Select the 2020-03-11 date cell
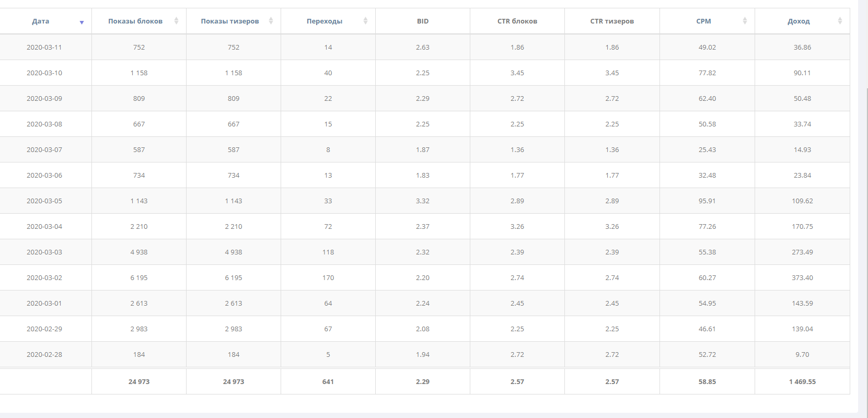The height and width of the screenshot is (418, 868). (44, 47)
